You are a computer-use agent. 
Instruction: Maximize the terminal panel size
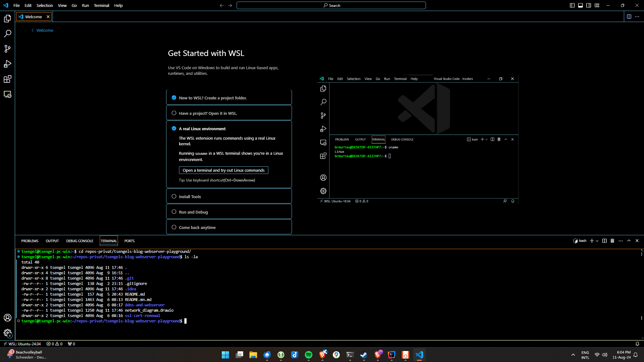coord(629,241)
